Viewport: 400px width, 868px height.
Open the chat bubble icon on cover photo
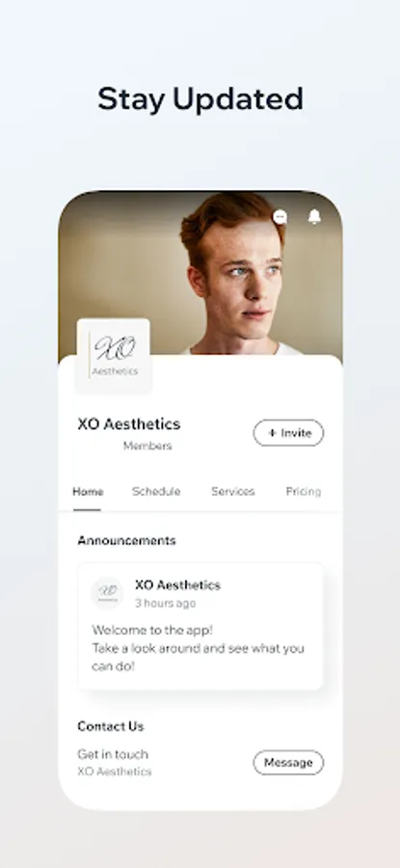(x=280, y=217)
